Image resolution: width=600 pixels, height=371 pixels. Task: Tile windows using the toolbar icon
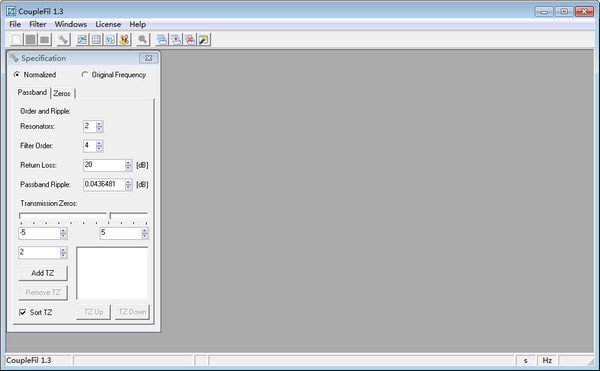click(x=176, y=39)
